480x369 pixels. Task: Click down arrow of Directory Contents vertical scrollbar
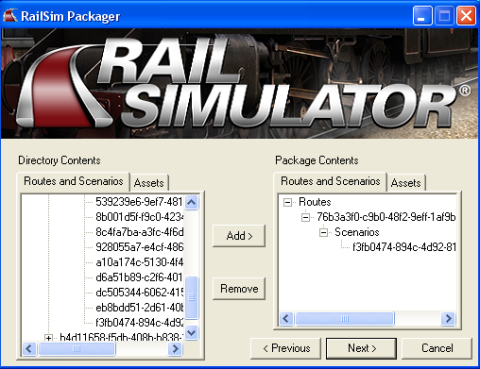click(192, 333)
